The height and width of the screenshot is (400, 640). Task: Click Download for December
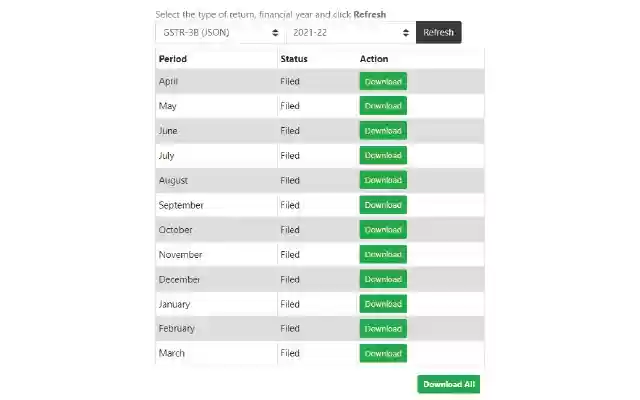coord(383,279)
